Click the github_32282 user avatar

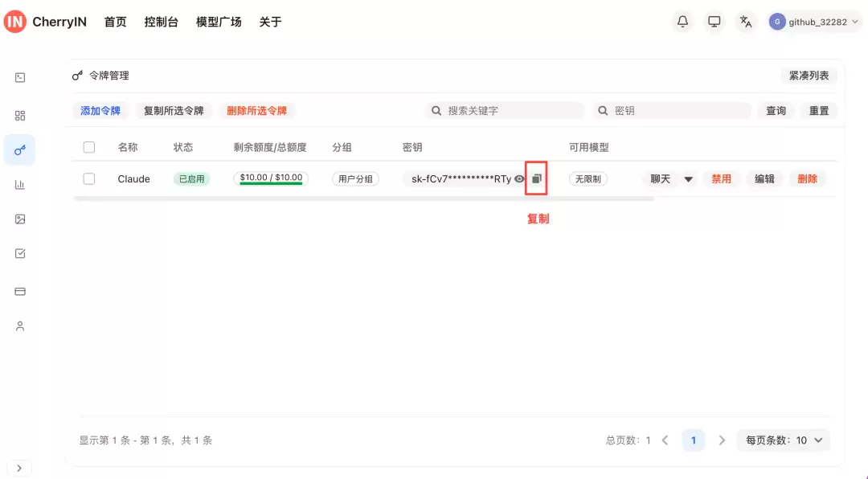(x=777, y=22)
